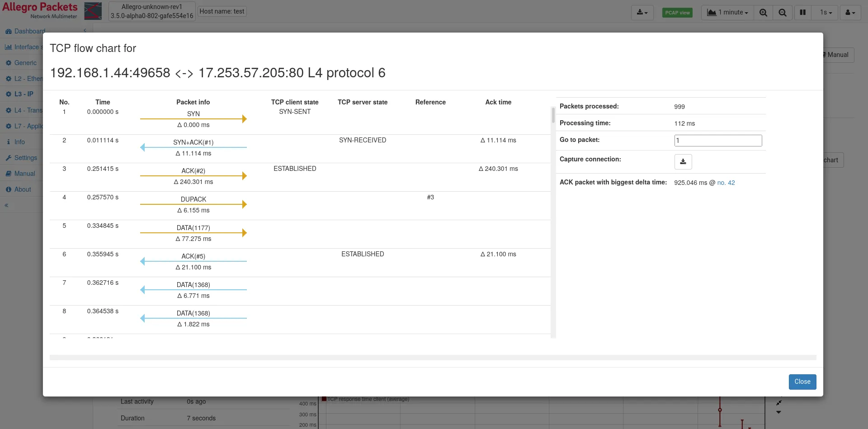Pause live updates with the pause icon
This screenshot has width=868, height=429.
pyautogui.click(x=802, y=13)
